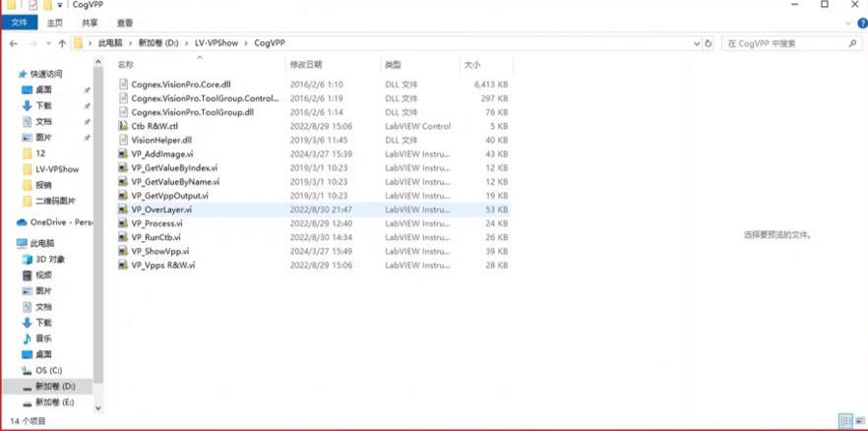Open 二维码图片 folder in quick access

[49, 201]
